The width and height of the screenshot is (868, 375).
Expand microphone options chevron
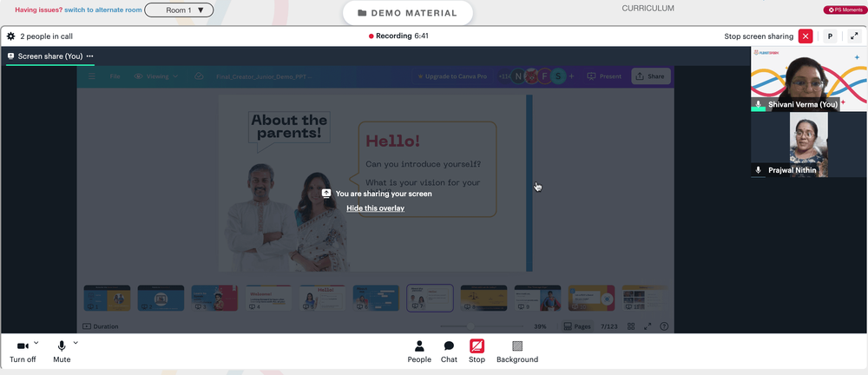tap(76, 343)
